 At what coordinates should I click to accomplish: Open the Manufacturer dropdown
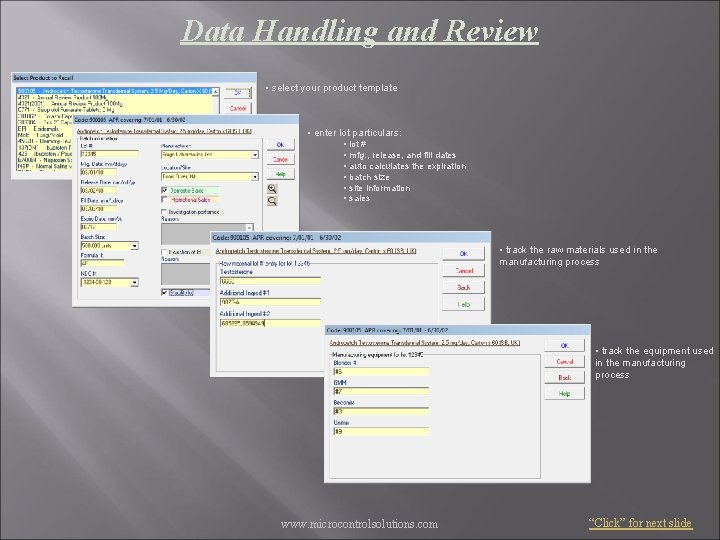(x=255, y=155)
